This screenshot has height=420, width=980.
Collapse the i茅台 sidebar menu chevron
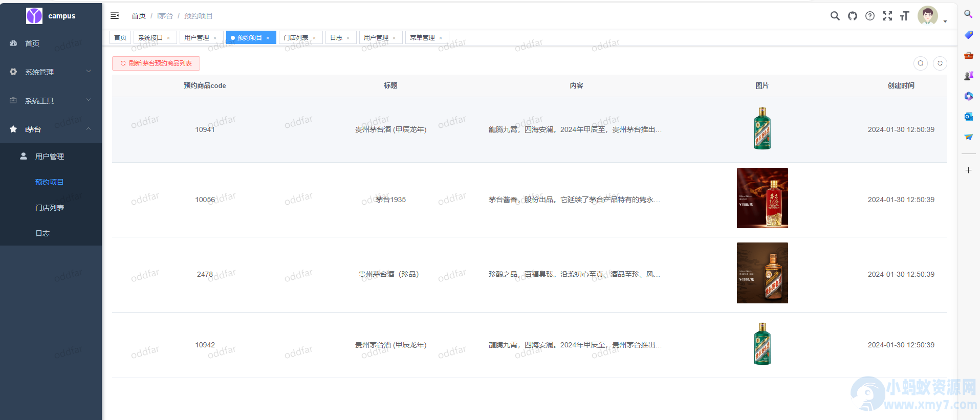coord(89,128)
